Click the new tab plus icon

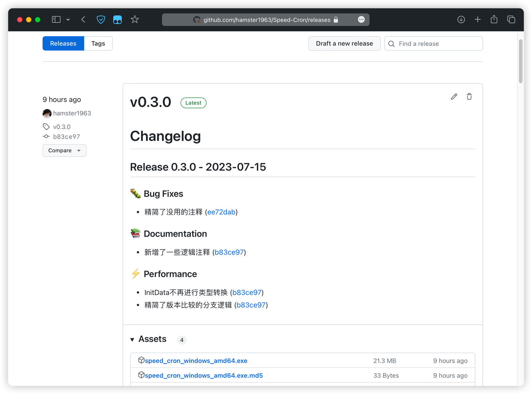[x=478, y=20]
